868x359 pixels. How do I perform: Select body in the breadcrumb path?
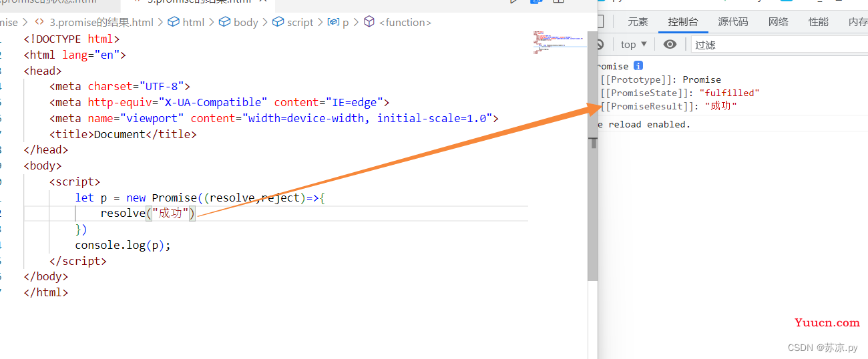click(246, 22)
